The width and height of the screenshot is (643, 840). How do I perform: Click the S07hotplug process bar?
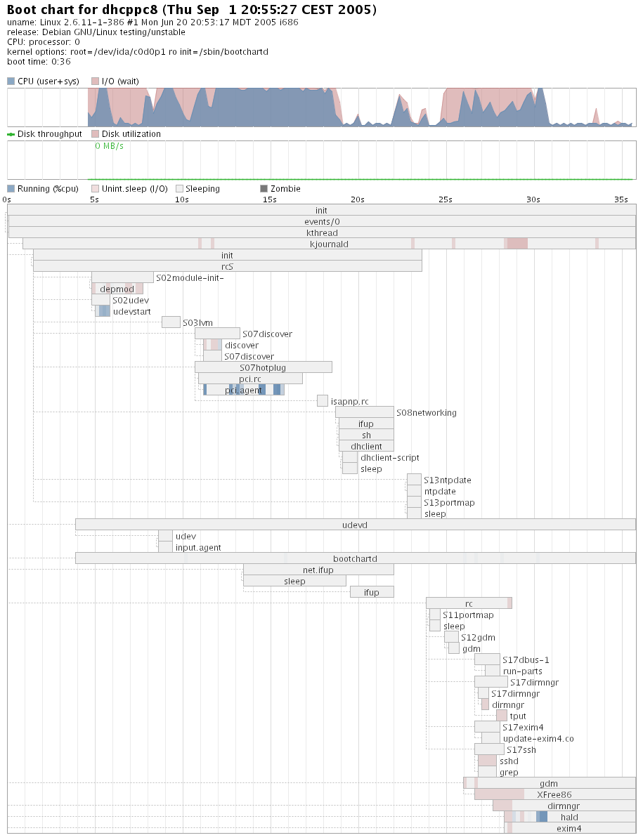point(263,367)
